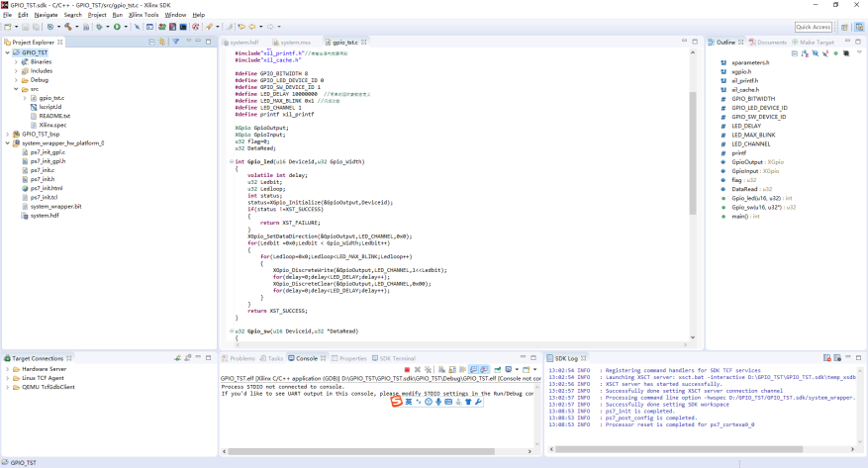The image size is (868, 468).
Task: Click the editor vertical scrollbar thumb
Action: pyautogui.click(x=693, y=153)
